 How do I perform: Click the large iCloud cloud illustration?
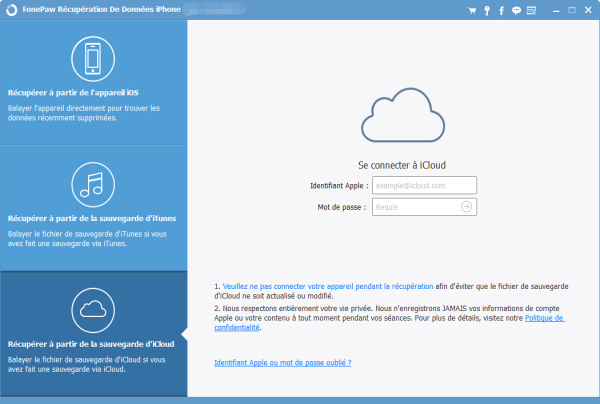403,115
